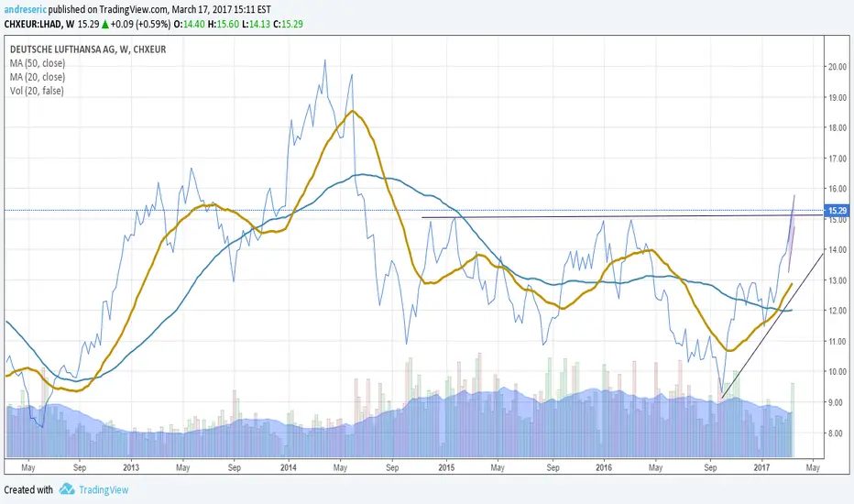Click the Created with text

pyautogui.click(x=28, y=489)
